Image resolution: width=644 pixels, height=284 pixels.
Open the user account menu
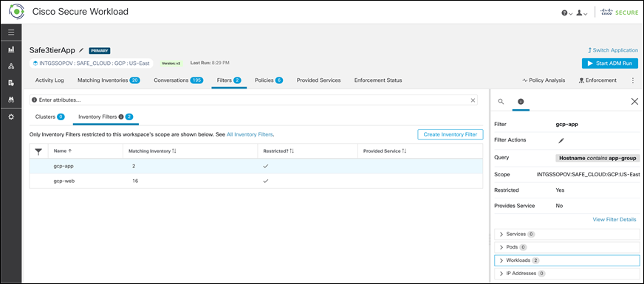tap(581, 13)
